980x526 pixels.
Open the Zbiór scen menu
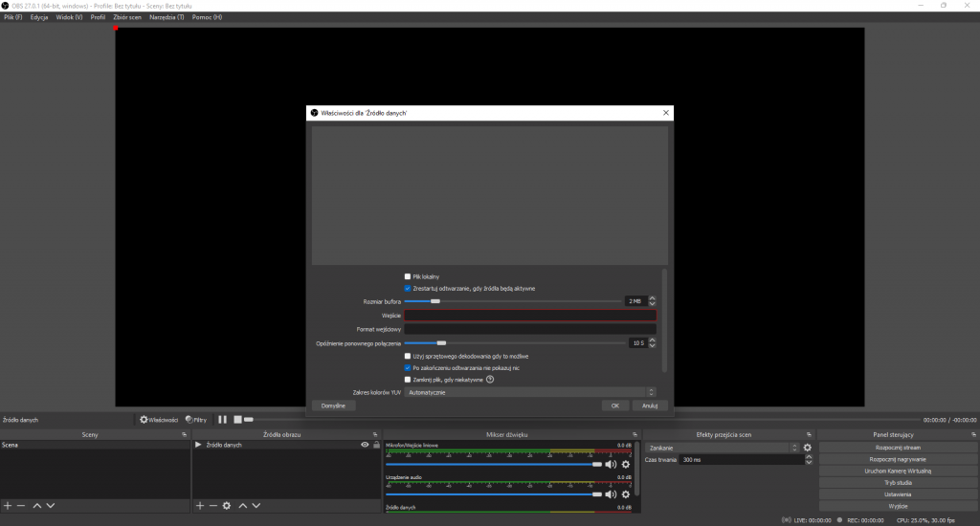click(x=126, y=17)
